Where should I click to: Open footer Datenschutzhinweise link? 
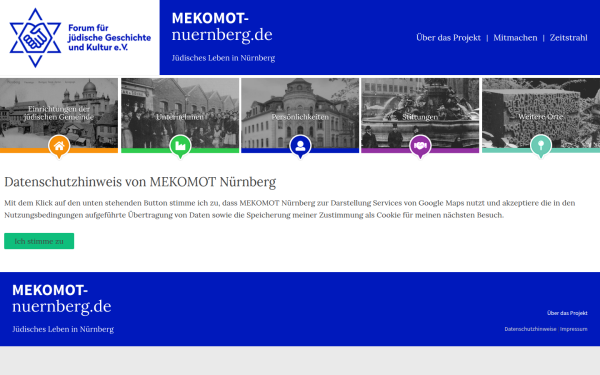point(530,329)
